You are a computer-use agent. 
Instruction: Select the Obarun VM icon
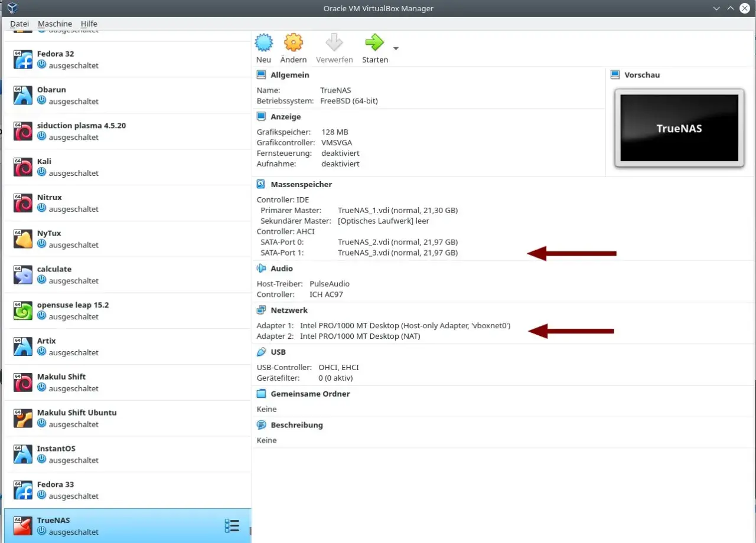(x=23, y=96)
